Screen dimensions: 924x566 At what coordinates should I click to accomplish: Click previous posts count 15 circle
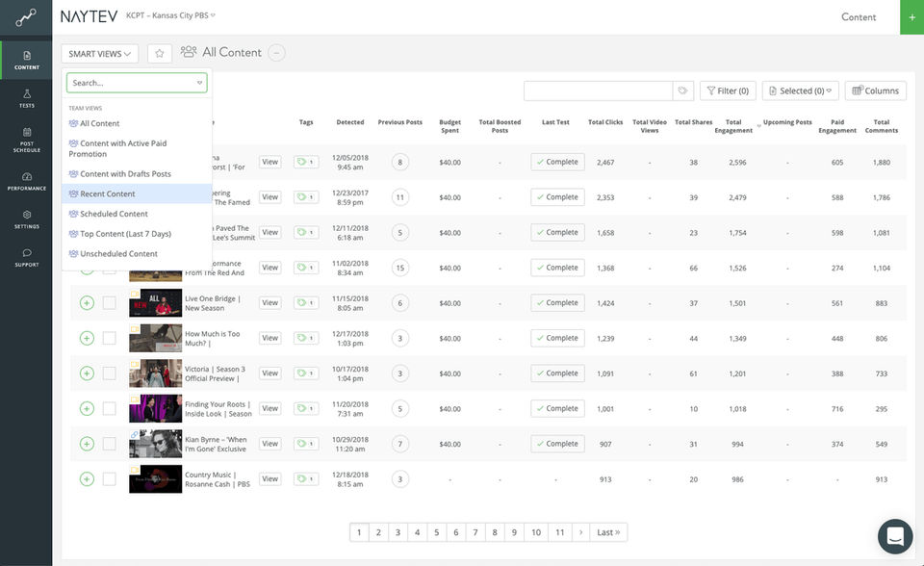click(400, 268)
